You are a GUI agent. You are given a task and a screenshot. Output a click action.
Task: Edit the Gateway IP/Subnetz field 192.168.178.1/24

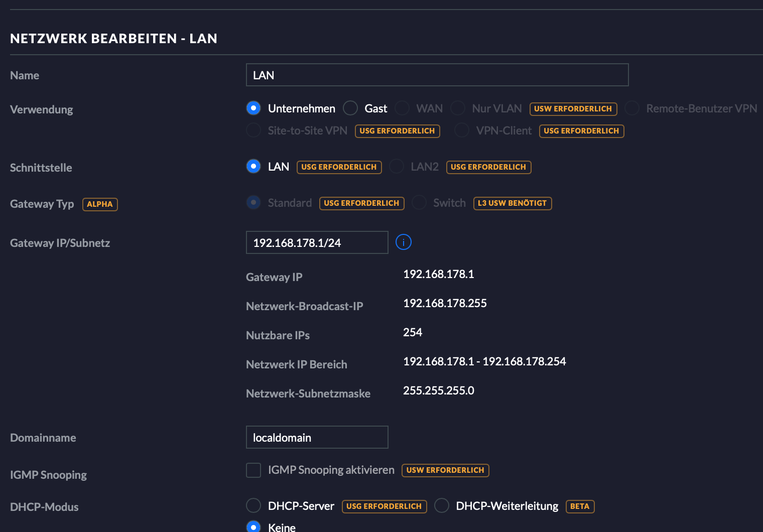[317, 242]
